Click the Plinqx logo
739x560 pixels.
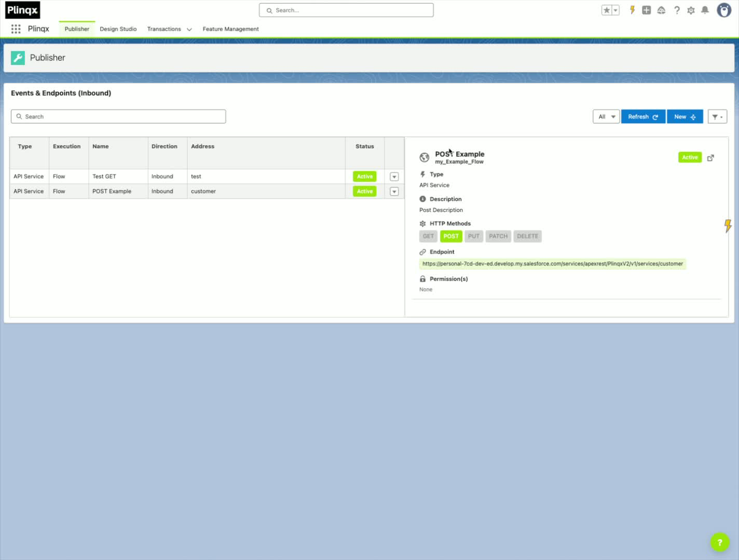(x=22, y=10)
